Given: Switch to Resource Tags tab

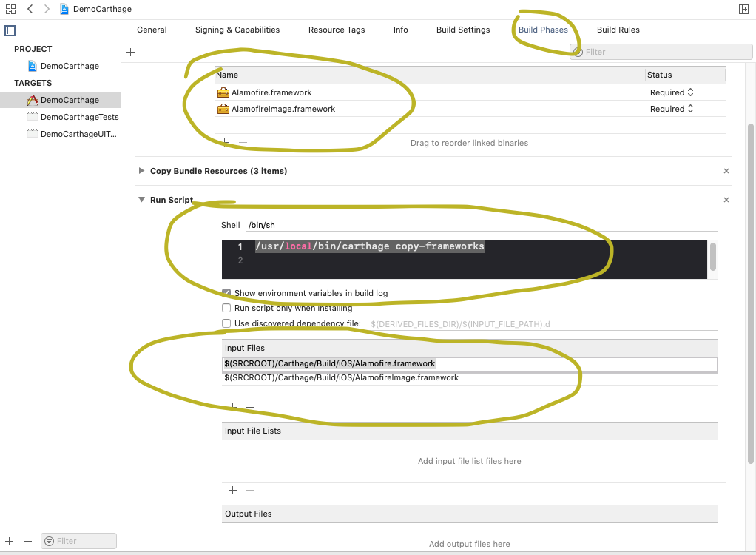Looking at the screenshot, I should (337, 30).
